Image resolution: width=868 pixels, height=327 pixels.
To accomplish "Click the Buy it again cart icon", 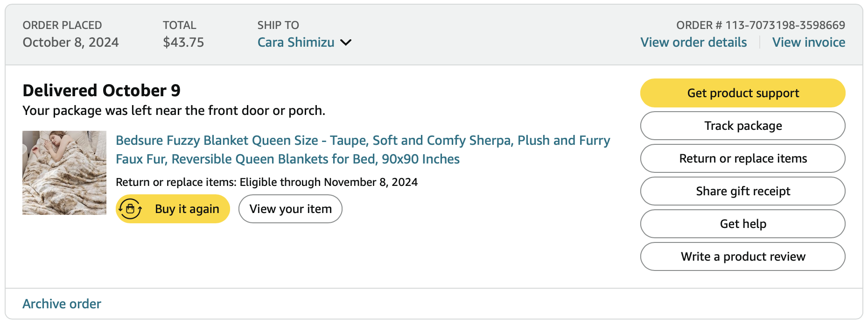I will pos(130,209).
